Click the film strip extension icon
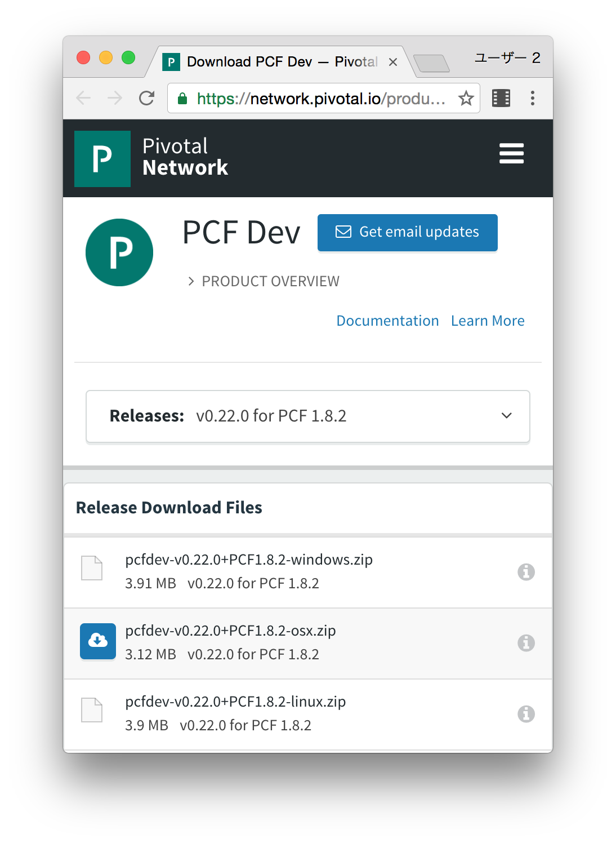The image size is (616, 843). (501, 98)
